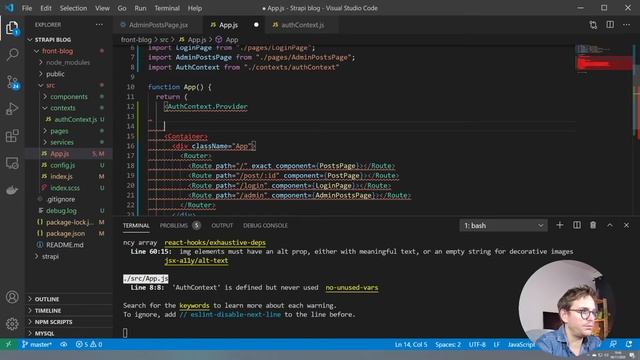
Task: Expand the services folder
Action: (x=62, y=142)
